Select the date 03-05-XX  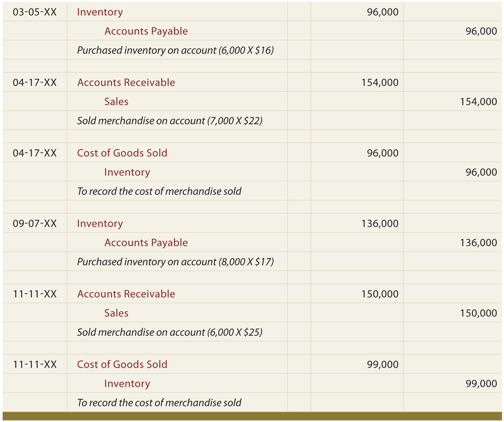35,12
